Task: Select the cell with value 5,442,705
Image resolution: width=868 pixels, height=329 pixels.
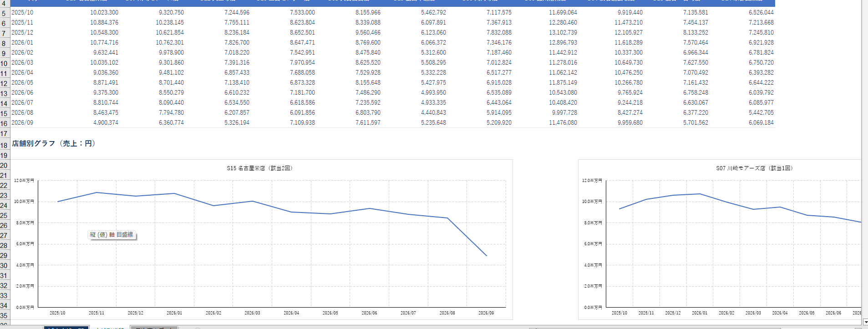Action: pyautogui.click(x=761, y=112)
